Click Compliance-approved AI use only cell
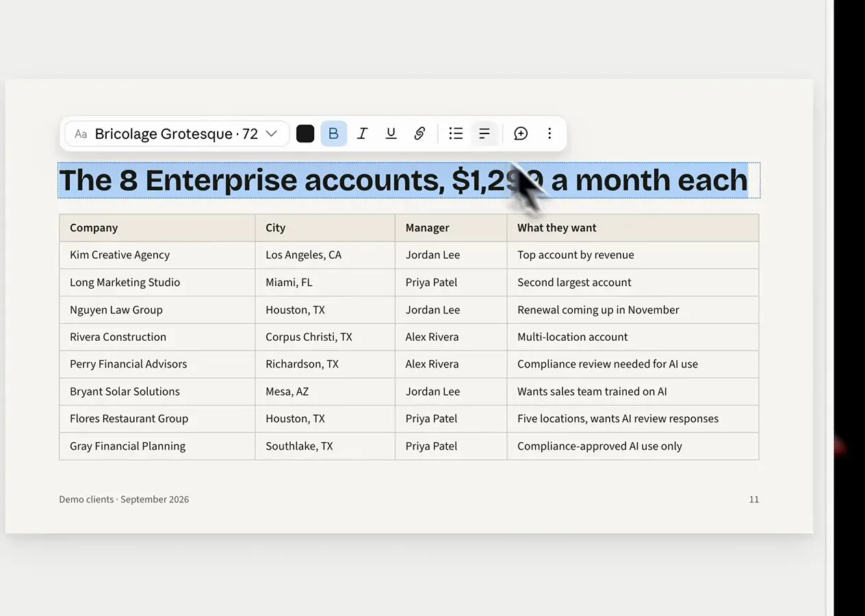865x616 pixels. click(633, 446)
